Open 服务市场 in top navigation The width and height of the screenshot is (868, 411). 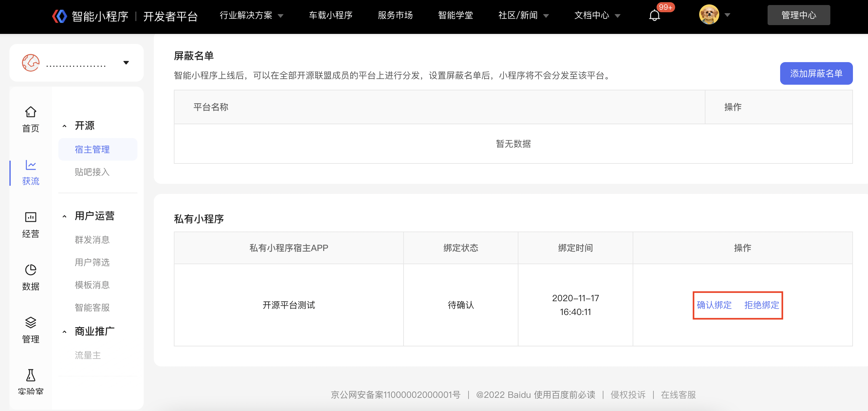[395, 15]
